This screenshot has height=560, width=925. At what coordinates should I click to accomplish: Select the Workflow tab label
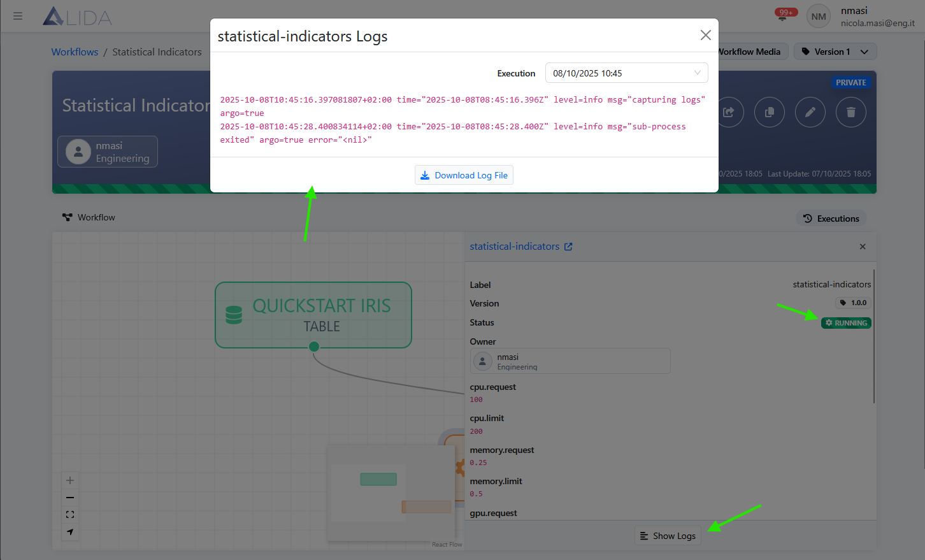pyautogui.click(x=89, y=217)
